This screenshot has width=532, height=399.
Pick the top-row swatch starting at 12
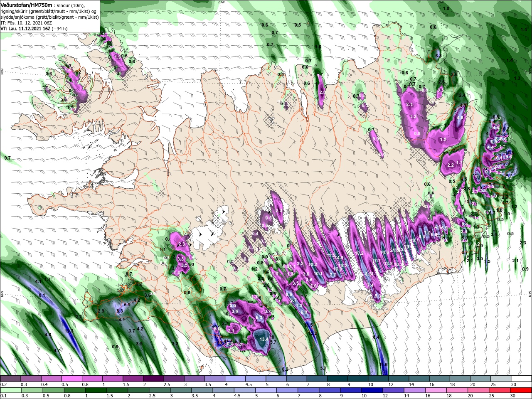pyautogui.click(x=398, y=379)
